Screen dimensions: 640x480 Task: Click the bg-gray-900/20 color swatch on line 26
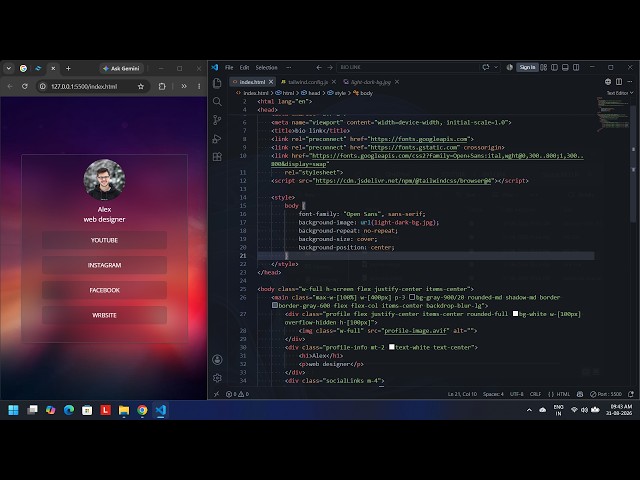tap(412, 297)
